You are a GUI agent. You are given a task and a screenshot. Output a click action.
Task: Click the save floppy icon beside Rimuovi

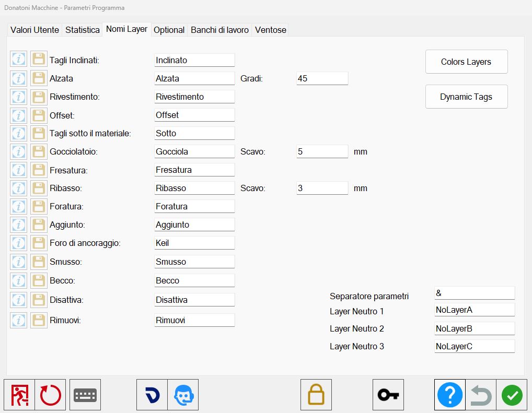tap(39, 320)
